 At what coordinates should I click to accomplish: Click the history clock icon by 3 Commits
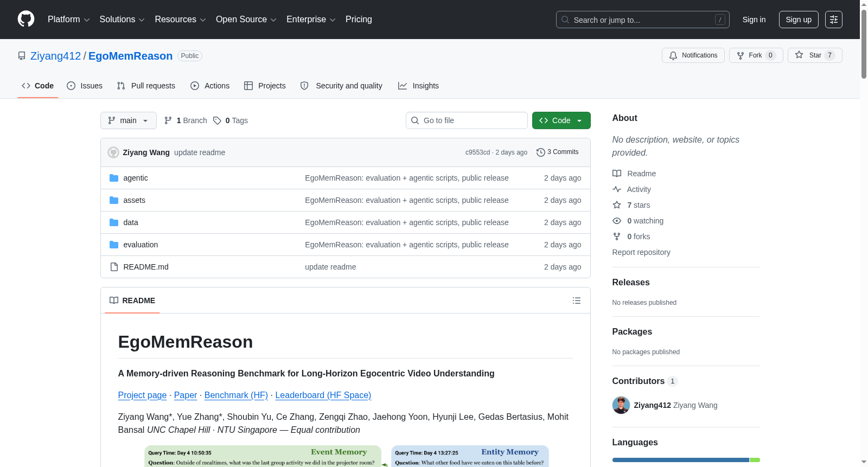pos(541,152)
